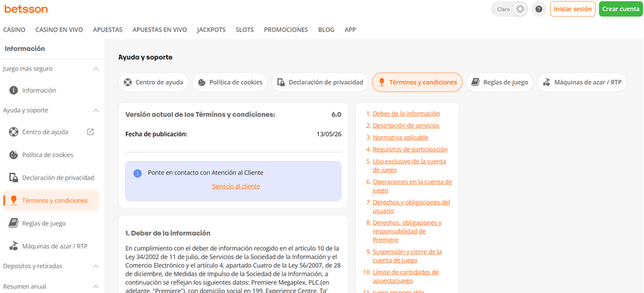Jump to Uso exclusivo de la cuenta section
Screen dimensions: 644x293
click(x=409, y=165)
